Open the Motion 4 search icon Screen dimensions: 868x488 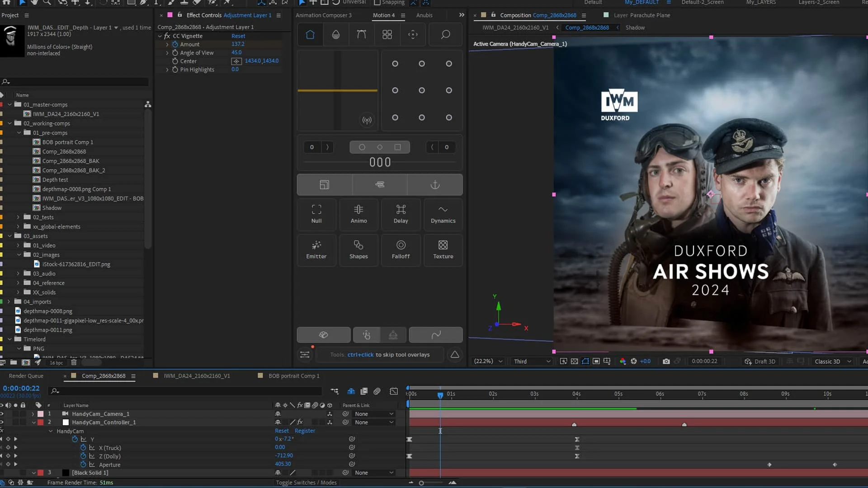445,35
